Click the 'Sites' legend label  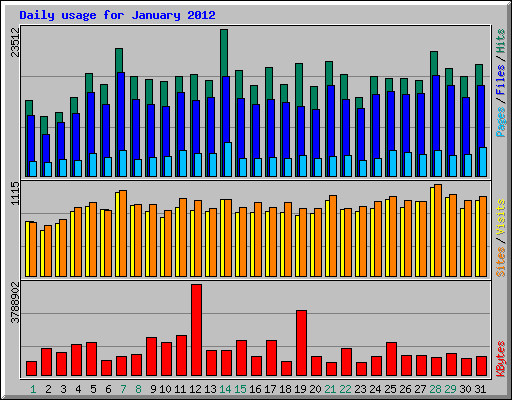[501, 262]
